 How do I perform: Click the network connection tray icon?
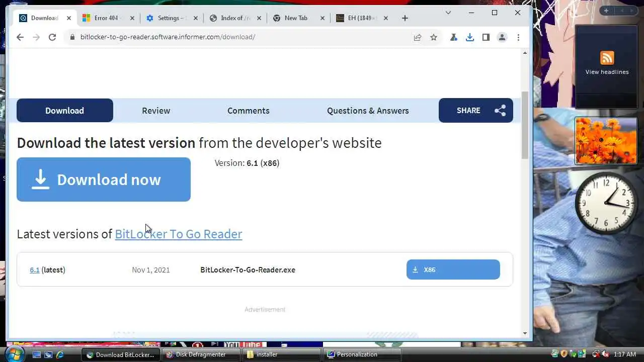(596, 354)
